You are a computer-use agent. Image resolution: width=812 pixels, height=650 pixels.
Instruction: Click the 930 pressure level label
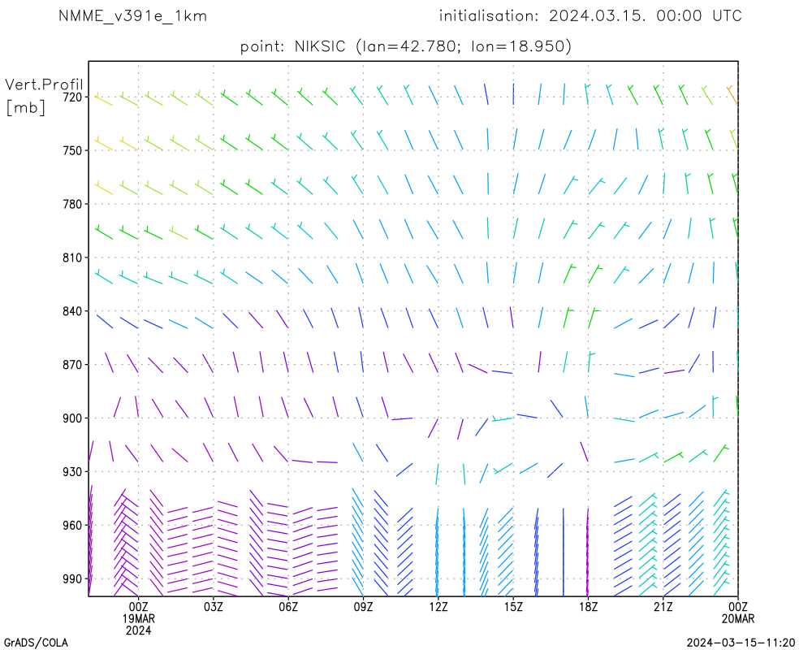(x=73, y=472)
